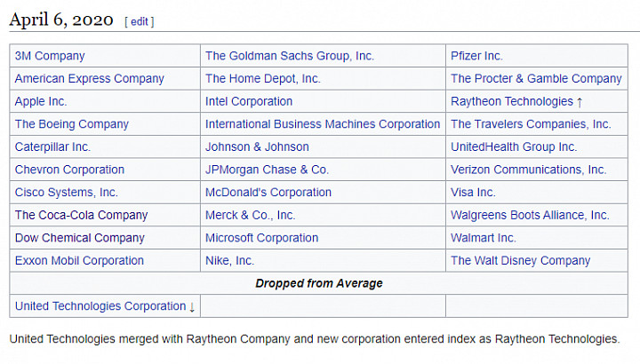Open the Raytheon Technologies link
Viewport: 640px width, 364px height.
512,101
